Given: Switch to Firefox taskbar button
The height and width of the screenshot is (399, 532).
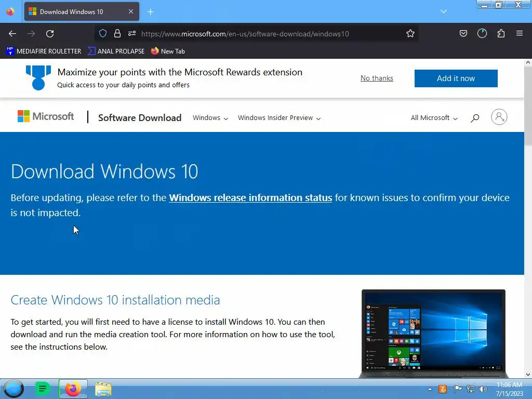Looking at the screenshot, I should point(73,389).
